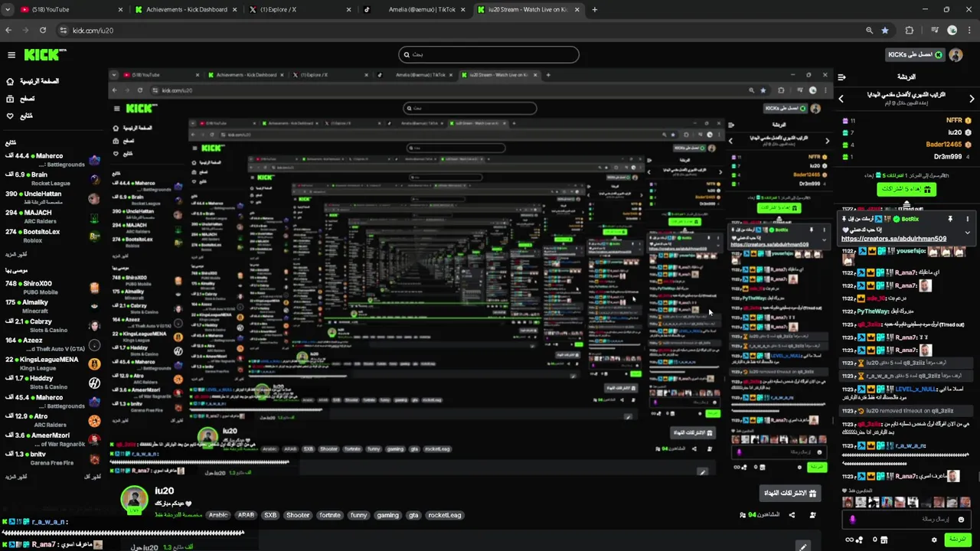Open Brain's Rocket League channel
The width and height of the screenshot is (980, 551).
click(x=52, y=179)
